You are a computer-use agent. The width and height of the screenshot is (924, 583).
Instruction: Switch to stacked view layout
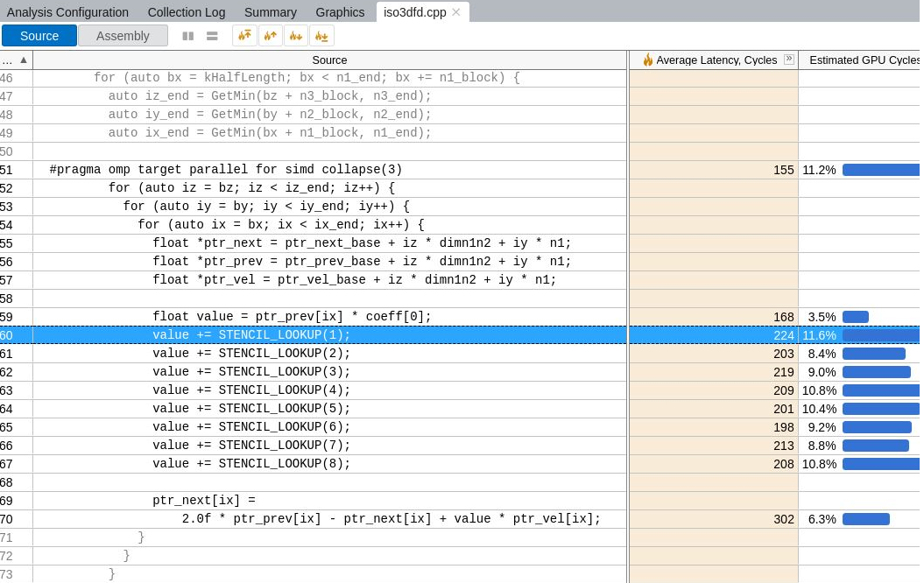click(212, 36)
